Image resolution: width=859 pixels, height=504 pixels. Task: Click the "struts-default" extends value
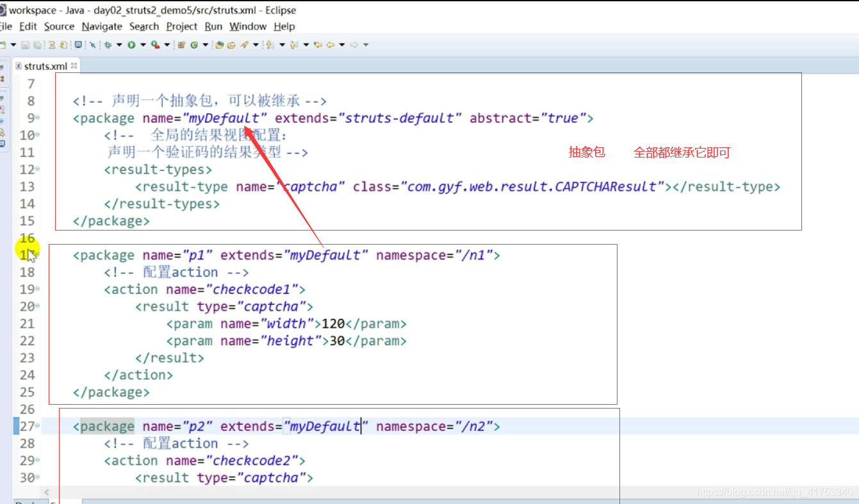(x=400, y=118)
